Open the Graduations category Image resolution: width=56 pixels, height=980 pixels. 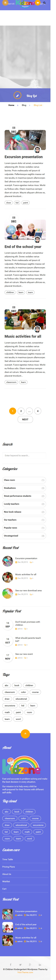tap(10, 488)
